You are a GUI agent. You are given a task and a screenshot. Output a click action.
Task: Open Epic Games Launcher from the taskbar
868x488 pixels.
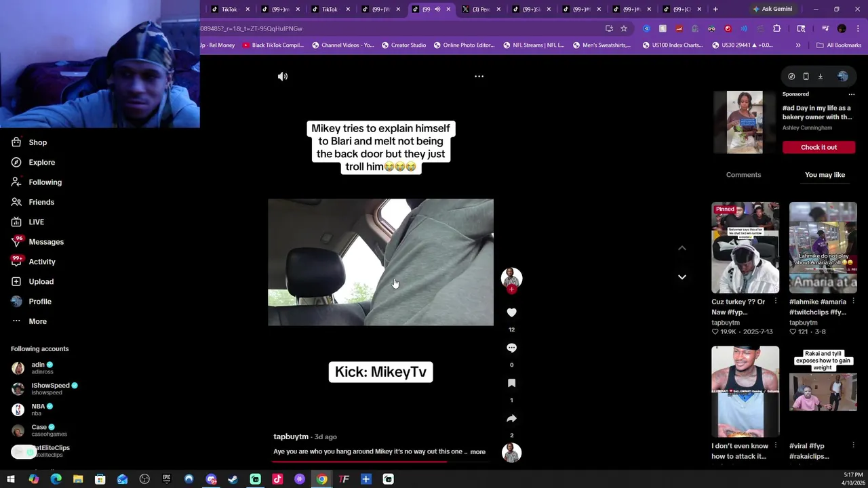tap(167, 479)
